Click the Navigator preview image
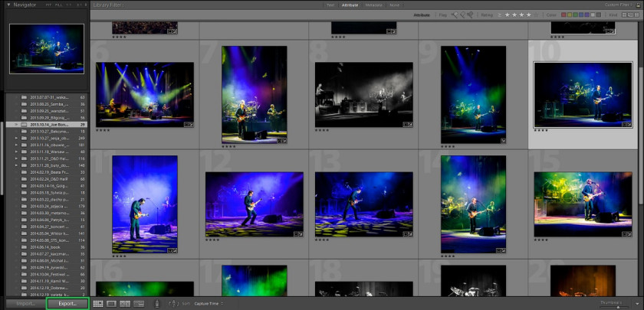644x310 pixels. [47, 49]
